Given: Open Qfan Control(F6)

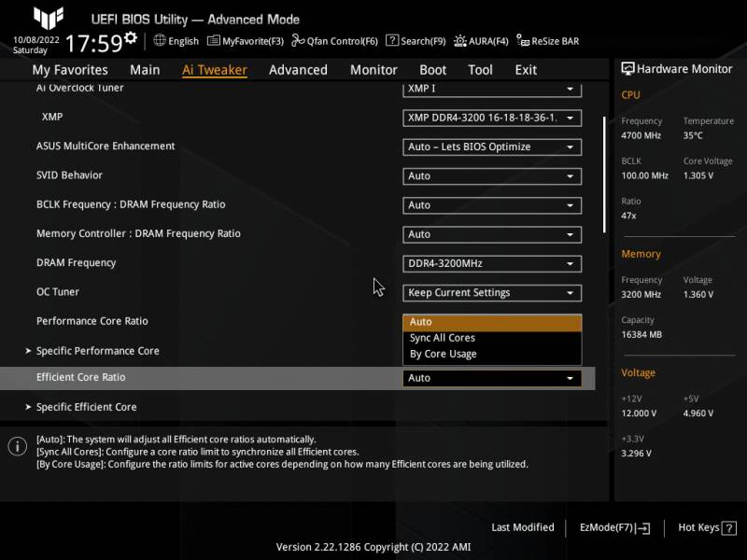Looking at the screenshot, I should coord(334,41).
